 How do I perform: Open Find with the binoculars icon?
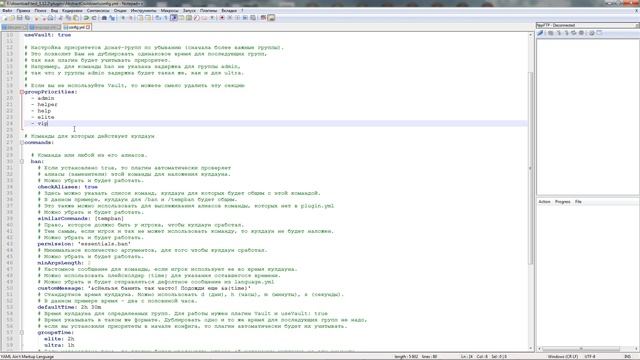pos(104,18)
